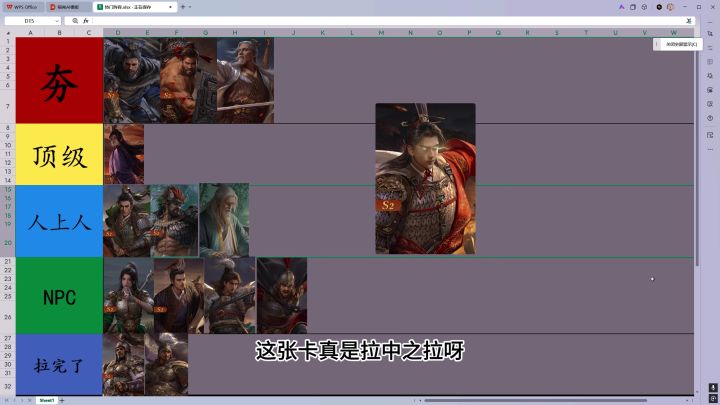Expand the Name Box dropdown arrow

[x=57, y=21]
